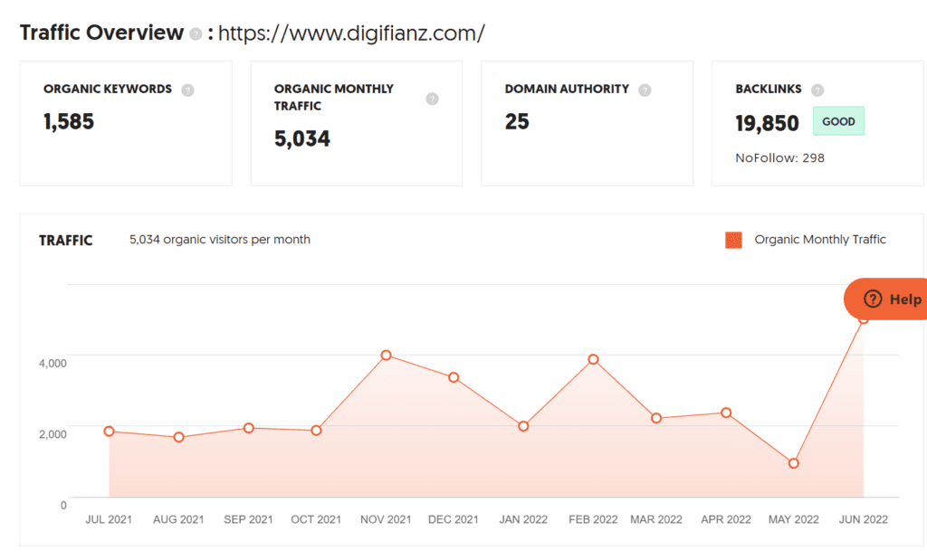
Task: Click the Organic Monthly Traffic legend label
Action: click(820, 239)
